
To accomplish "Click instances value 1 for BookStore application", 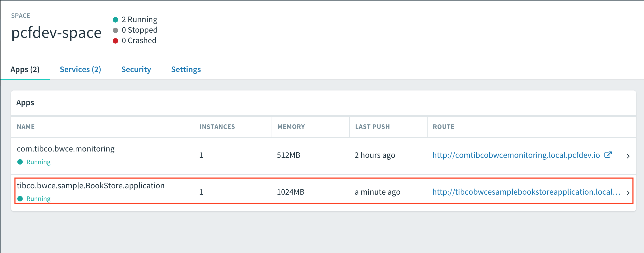I will [x=201, y=192].
